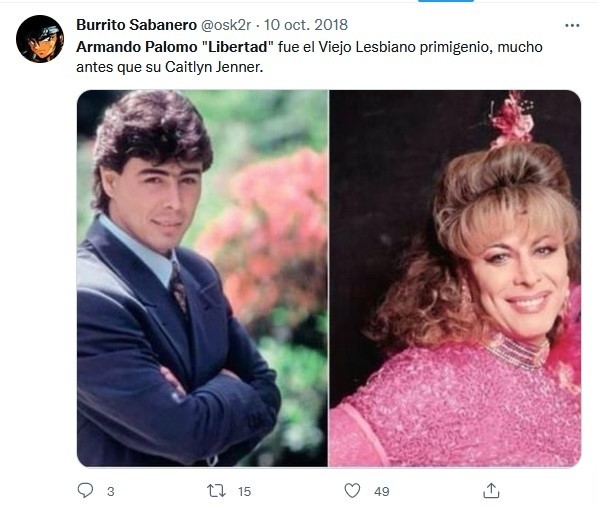Click the blue tab indicator at top
Screen dimensions: 598x510
(446, 1)
